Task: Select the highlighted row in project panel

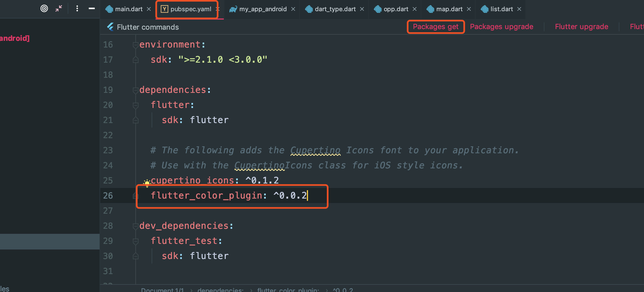Action: tap(50, 241)
